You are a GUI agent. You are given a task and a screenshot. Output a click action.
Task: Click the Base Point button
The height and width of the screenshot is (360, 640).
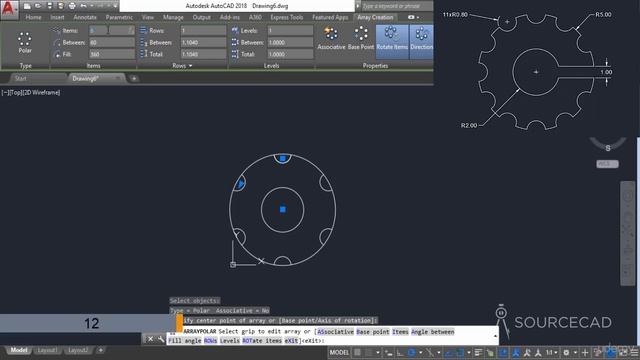361,38
